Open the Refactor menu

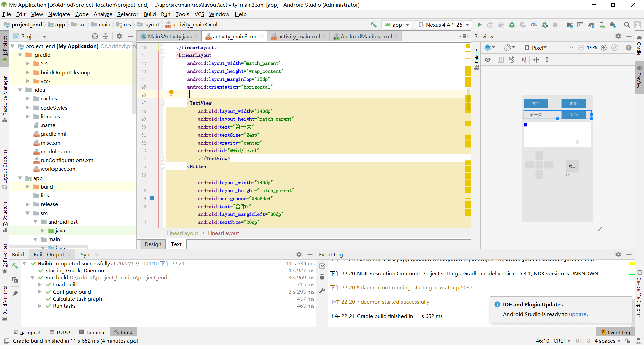coord(127,14)
